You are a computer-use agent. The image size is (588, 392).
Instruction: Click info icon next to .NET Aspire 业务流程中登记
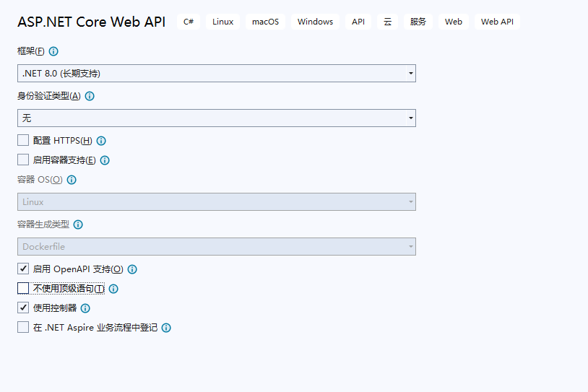point(166,328)
